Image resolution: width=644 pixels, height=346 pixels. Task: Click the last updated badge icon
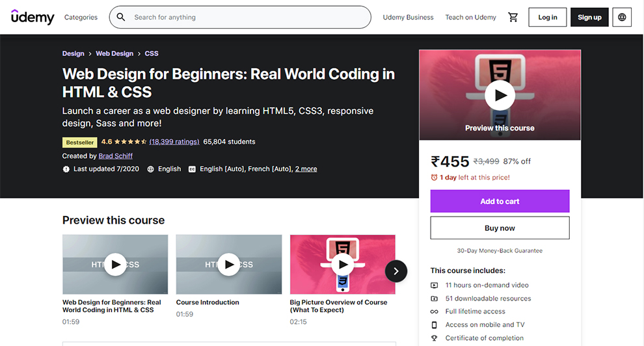[66, 169]
